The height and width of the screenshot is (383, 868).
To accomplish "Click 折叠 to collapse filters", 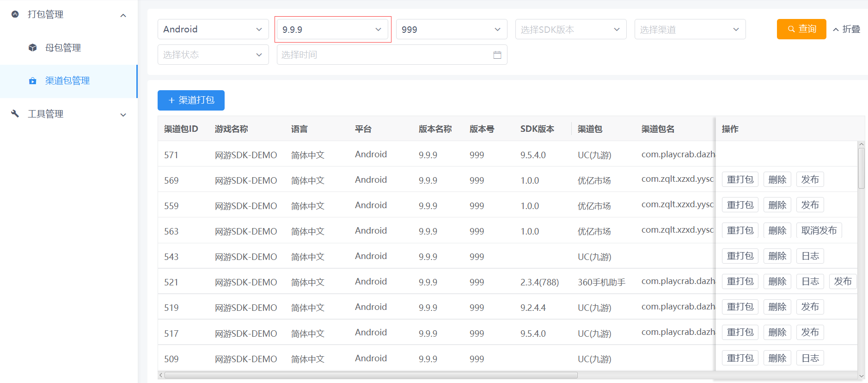I will (846, 29).
